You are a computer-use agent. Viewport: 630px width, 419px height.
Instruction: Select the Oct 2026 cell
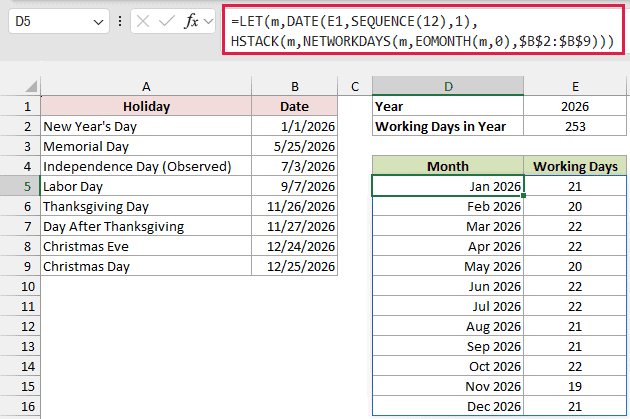pos(448,366)
